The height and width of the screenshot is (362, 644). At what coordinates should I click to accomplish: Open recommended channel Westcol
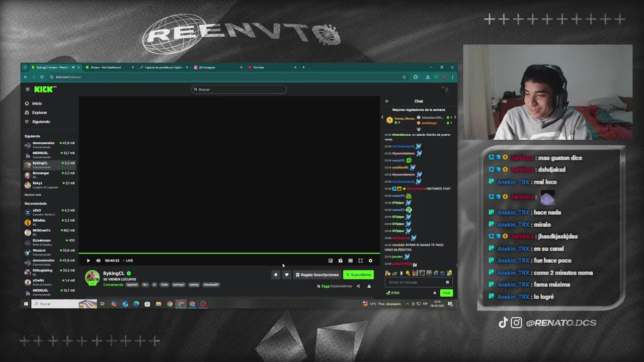tap(50, 252)
